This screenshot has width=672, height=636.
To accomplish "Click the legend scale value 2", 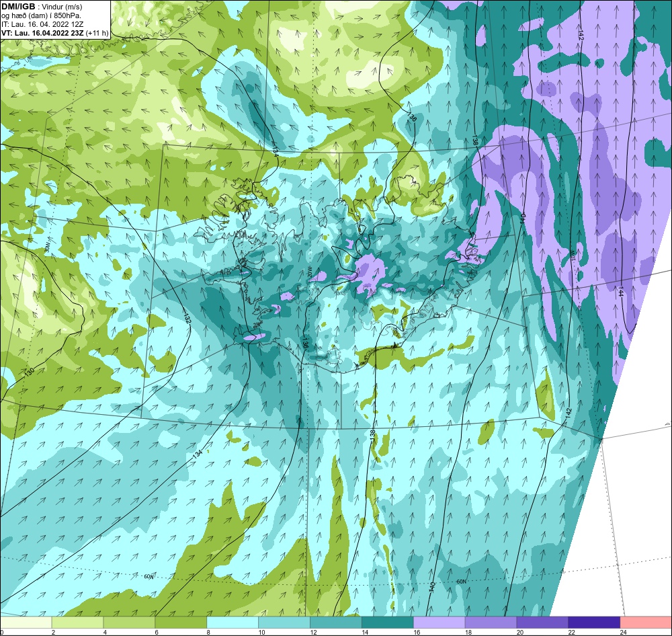I will pos(53,632).
